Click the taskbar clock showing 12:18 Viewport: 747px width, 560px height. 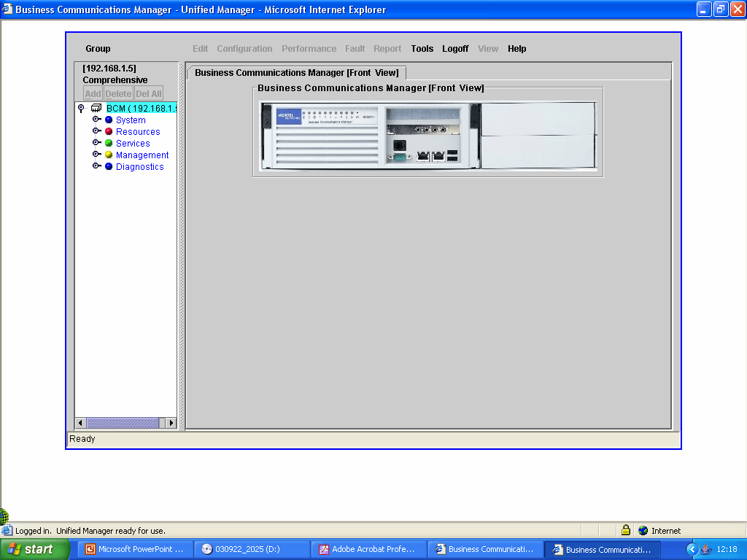coord(727,550)
